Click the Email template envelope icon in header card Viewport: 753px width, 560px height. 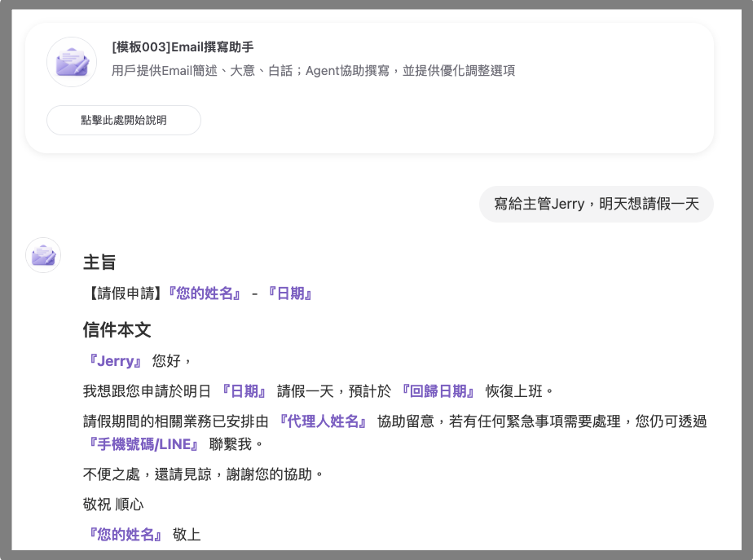coord(71,62)
